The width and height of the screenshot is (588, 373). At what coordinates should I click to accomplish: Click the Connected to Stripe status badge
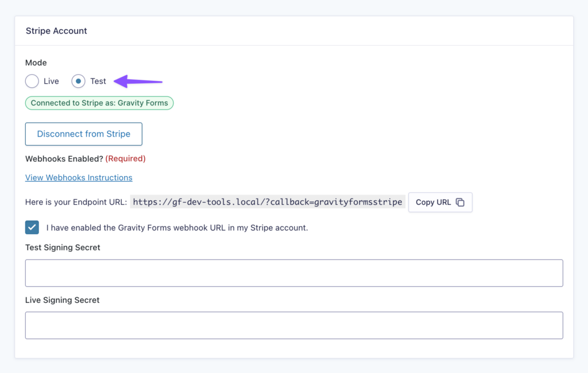pyautogui.click(x=99, y=103)
